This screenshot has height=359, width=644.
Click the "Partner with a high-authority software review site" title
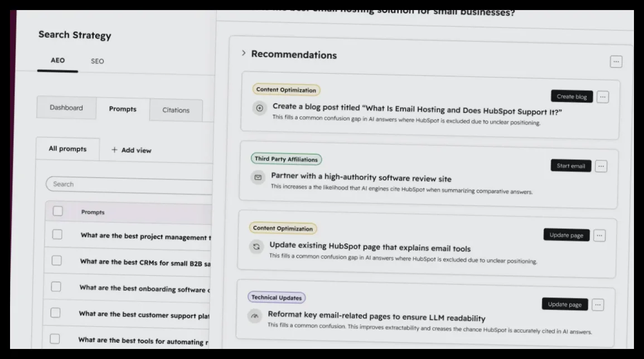(x=361, y=177)
